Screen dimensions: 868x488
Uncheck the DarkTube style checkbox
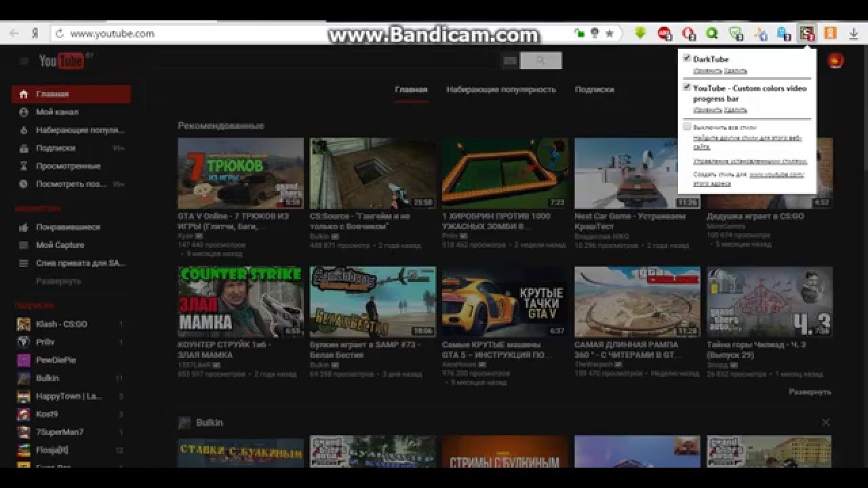pos(687,58)
